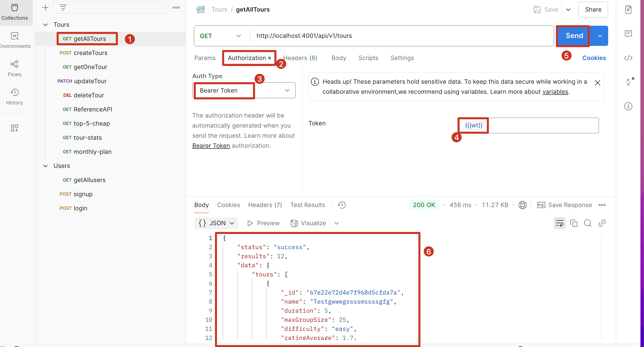Click the response history clock icon

click(x=342, y=205)
